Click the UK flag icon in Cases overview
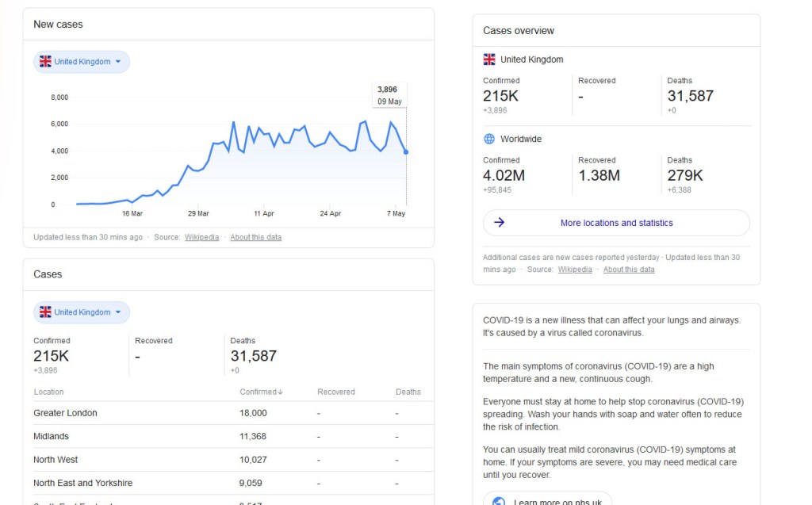The width and height of the screenshot is (812, 505). [x=489, y=59]
